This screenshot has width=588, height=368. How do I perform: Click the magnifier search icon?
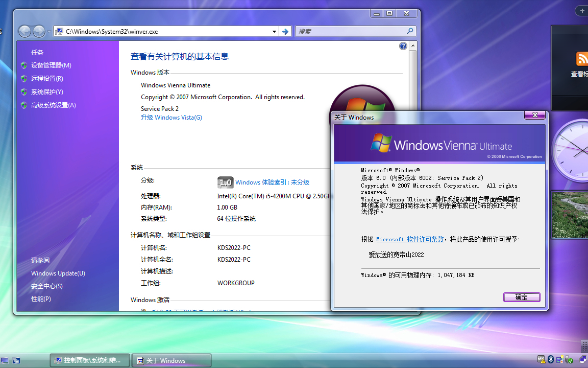coord(410,31)
